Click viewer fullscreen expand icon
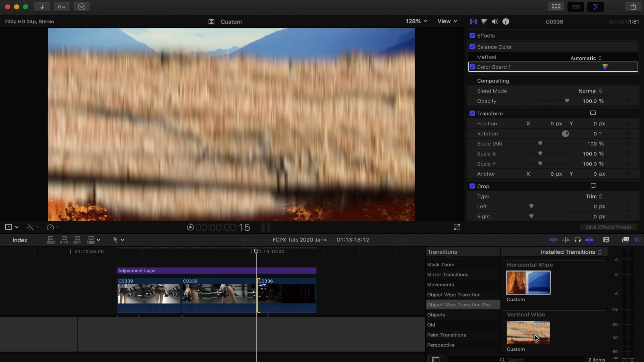 (x=457, y=227)
